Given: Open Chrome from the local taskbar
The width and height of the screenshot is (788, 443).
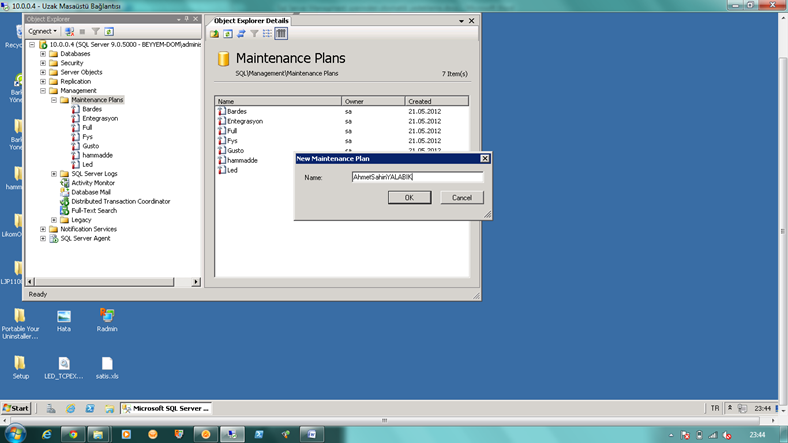Looking at the screenshot, I should pos(73,434).
